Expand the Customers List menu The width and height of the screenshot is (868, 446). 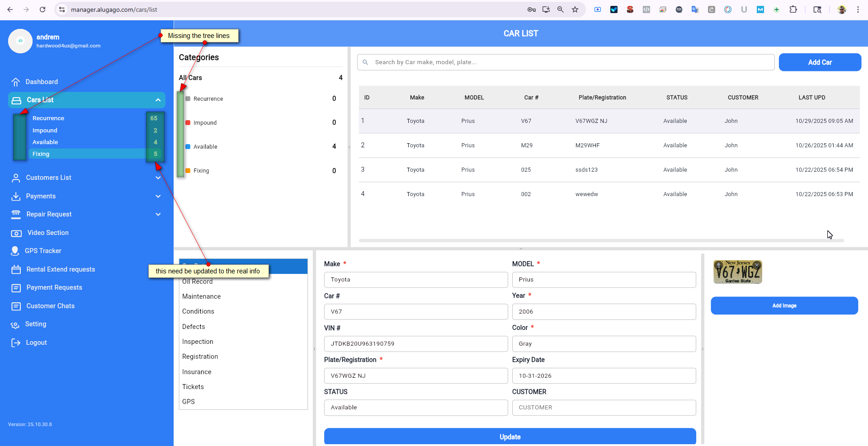158,178
